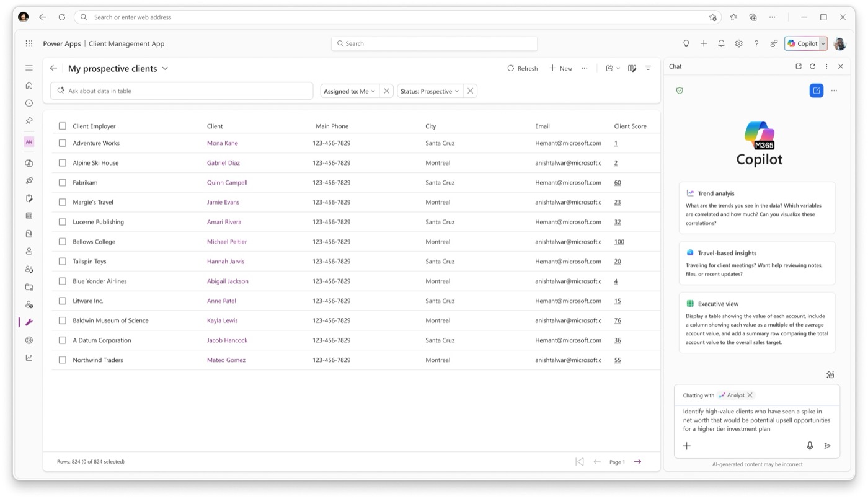Focus the browser address bar
868x499 pixels.
pos(397,17)
